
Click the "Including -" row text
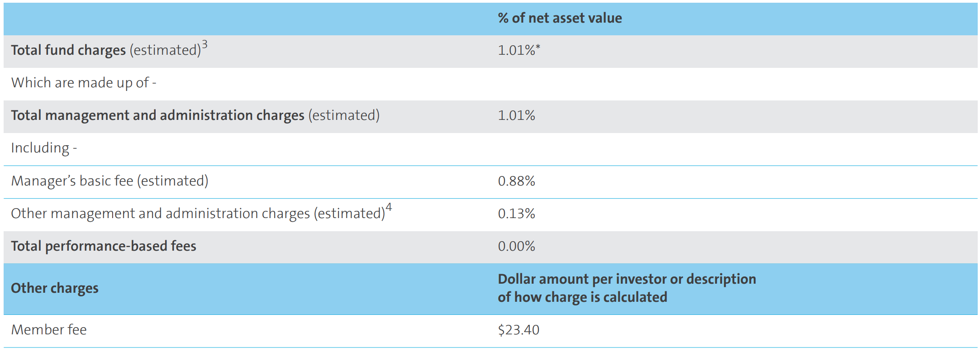[x=44, y=148]
